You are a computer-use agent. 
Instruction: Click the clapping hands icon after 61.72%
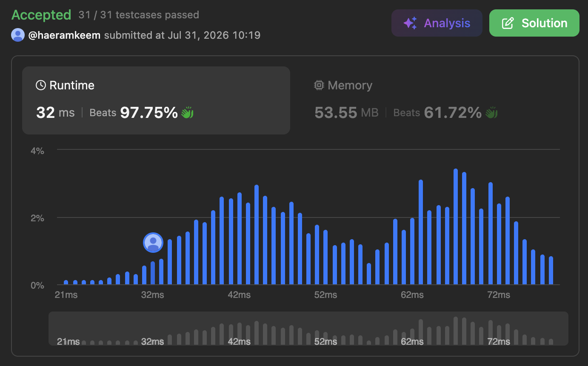click(x=492, y=113)
